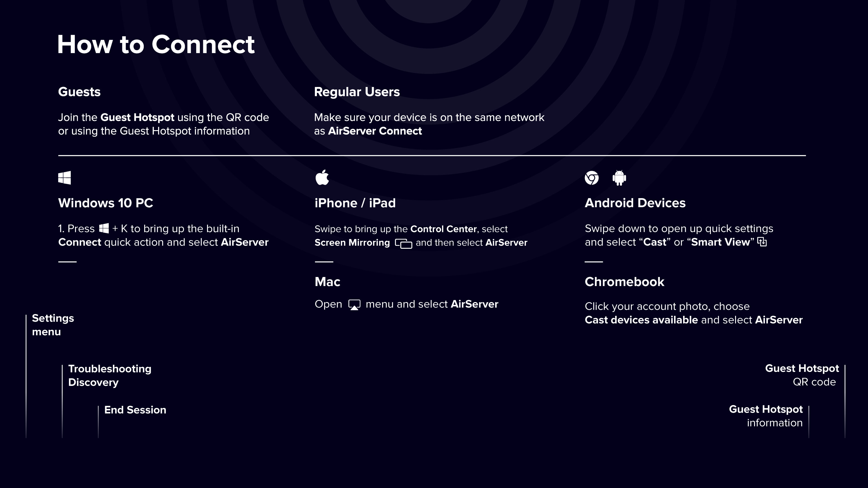
Task: Click the How to Connect title
Action: pos(156,45)
